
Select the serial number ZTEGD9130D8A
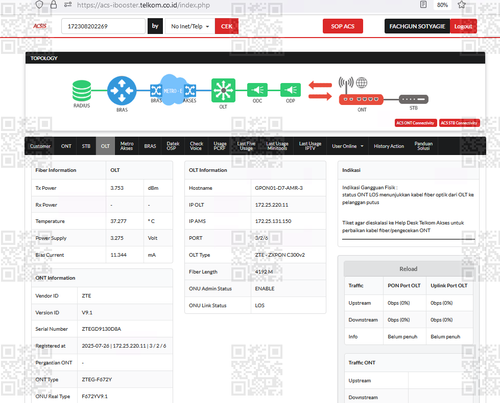pyautogui.click(x=101, y=329)
